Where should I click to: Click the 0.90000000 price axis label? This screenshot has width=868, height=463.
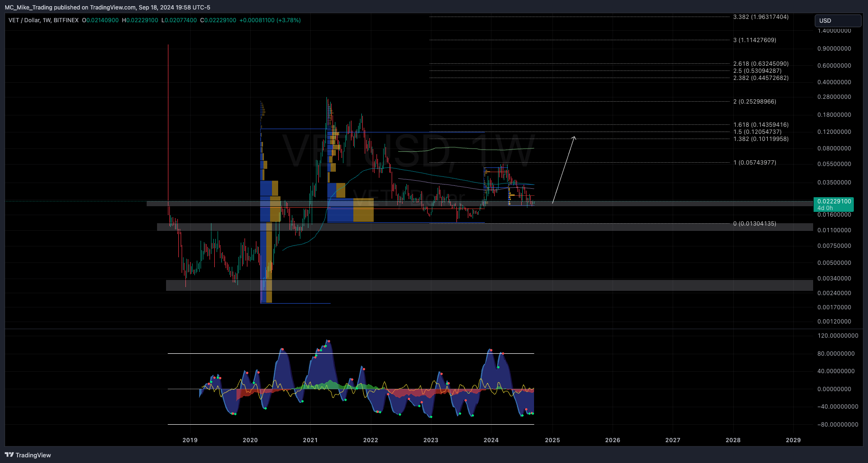(834, 49)
